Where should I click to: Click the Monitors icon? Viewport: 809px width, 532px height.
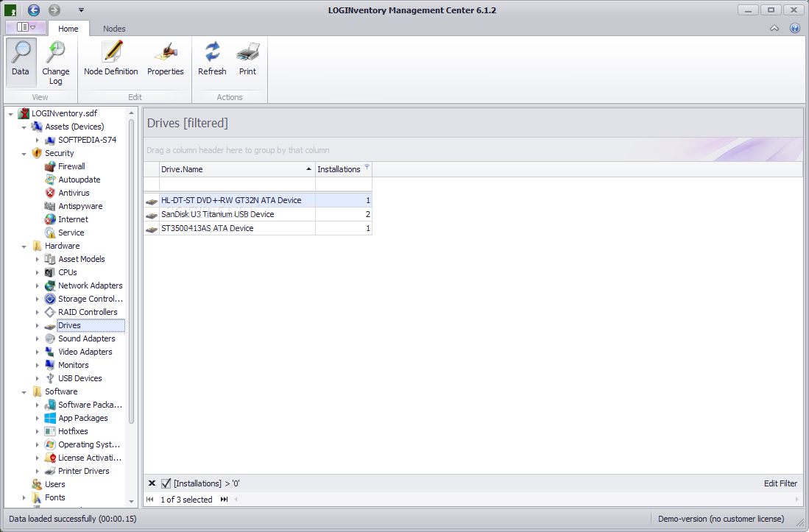[50, 365]
